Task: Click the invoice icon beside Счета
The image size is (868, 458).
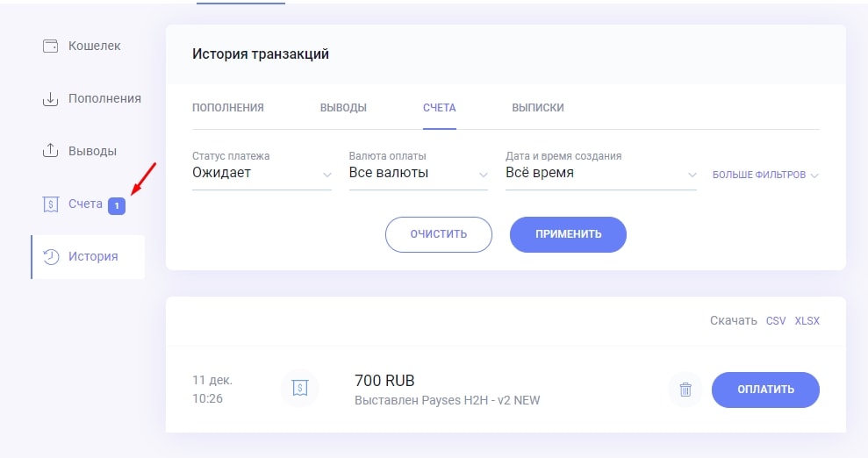Action: 50,204
